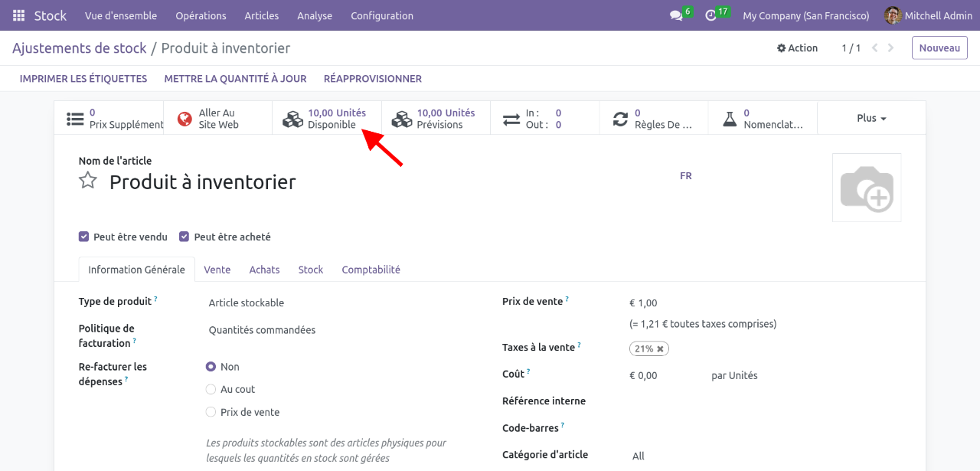Open the apps grid menu icon

(18, 15)
